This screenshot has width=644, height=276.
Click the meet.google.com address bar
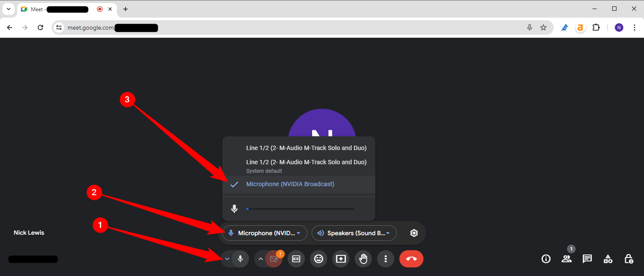coord(302,28)
